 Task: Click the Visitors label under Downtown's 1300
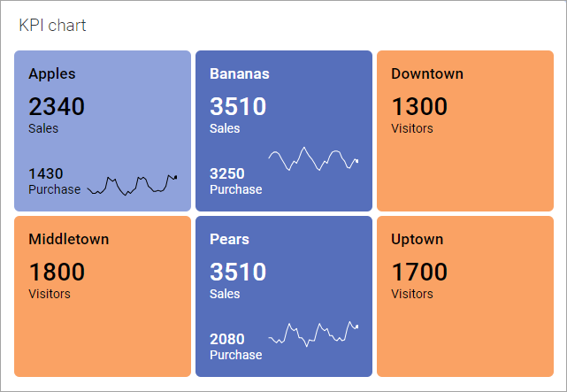(x=412, y=128)
